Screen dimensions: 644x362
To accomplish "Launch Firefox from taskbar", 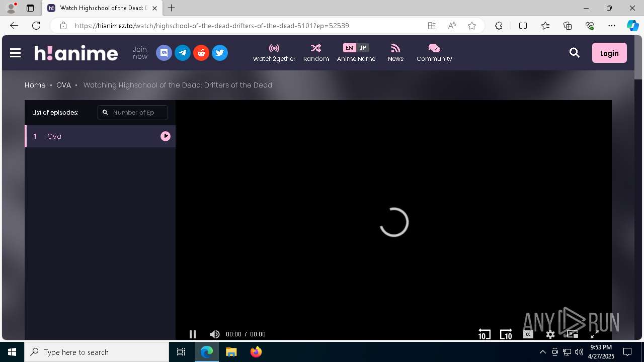I will [256, 352].
